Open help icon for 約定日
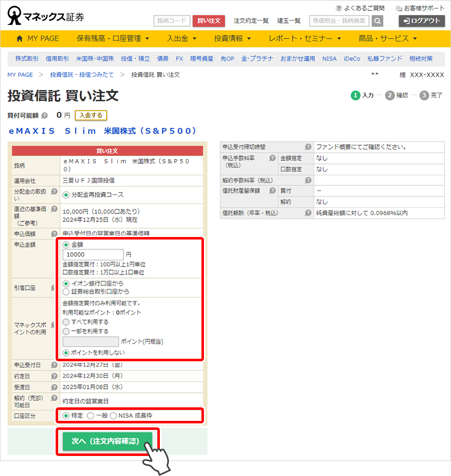 [54, 376]
